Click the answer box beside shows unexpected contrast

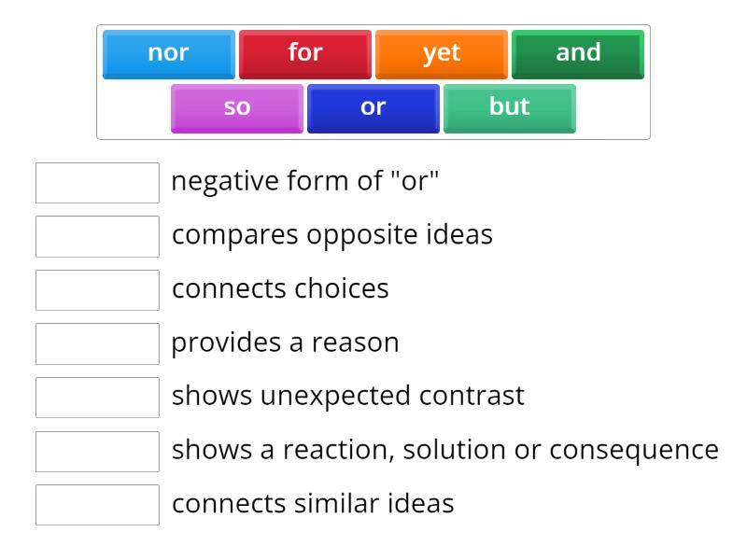click(97, 397)
